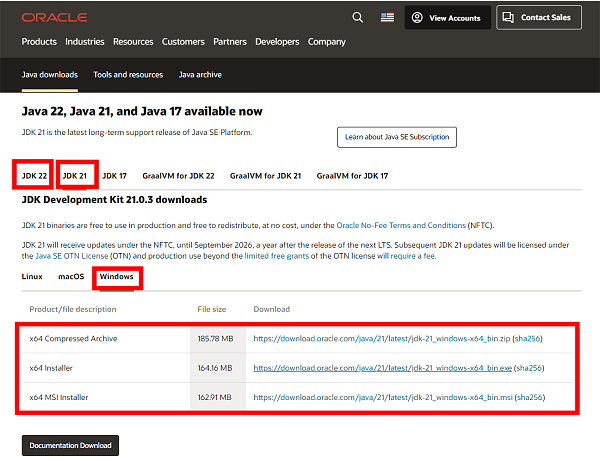
Task: Switch to GraalVM for JDK 22 tab
Action: [178, 176]
